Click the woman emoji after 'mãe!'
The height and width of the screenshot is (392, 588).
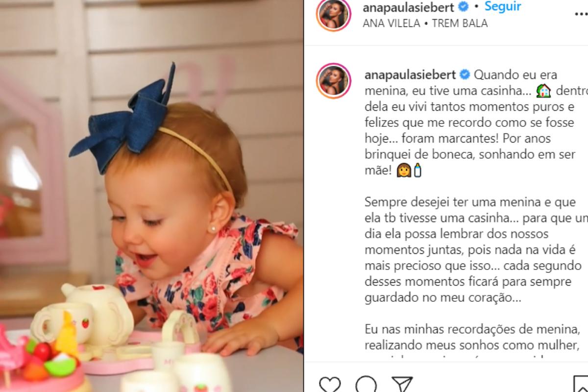[404, 170]
